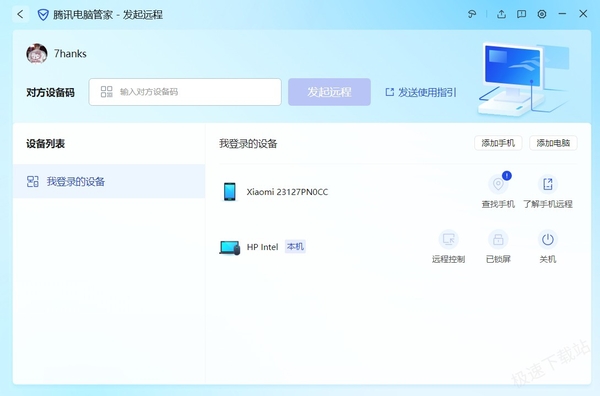Click the QR grid icon in code field
The image size is (600, 396).
coord(106,91)
